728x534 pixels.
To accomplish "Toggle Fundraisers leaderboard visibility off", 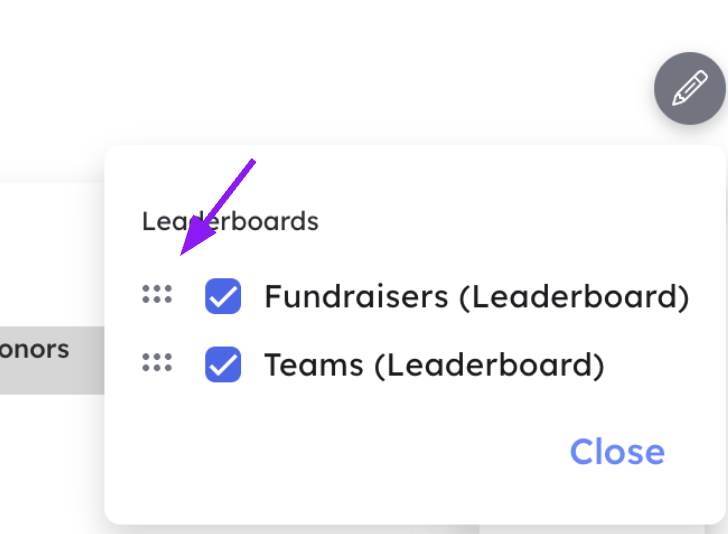I will tap(223, 297).
